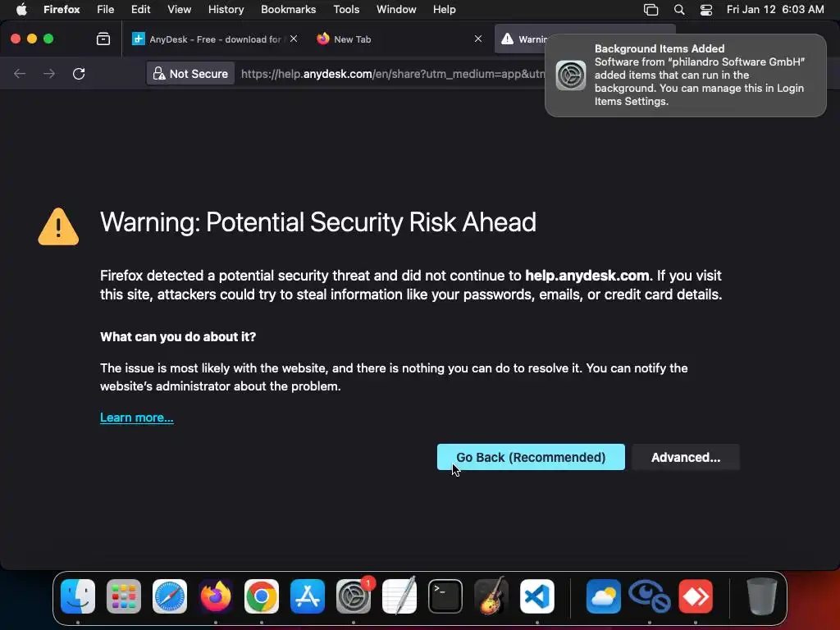
Task: Open TextEdit from the Dock
Action: click(x=399, y=596)
